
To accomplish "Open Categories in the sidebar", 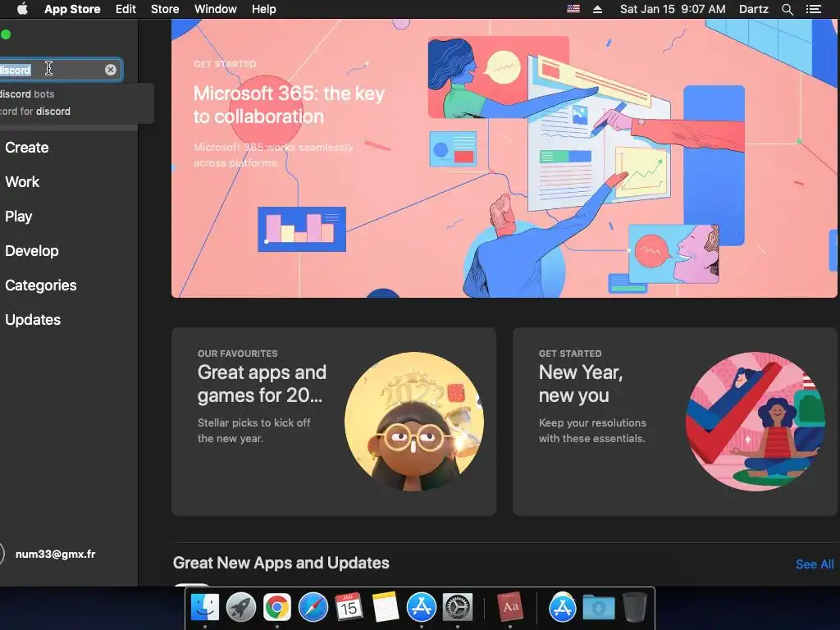I will point(41,285).
